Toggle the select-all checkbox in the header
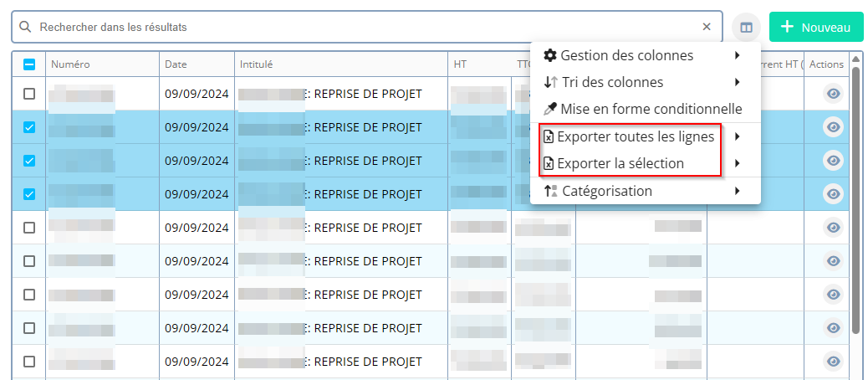Viewport: 868px width, 380px height. pos(29,64)
